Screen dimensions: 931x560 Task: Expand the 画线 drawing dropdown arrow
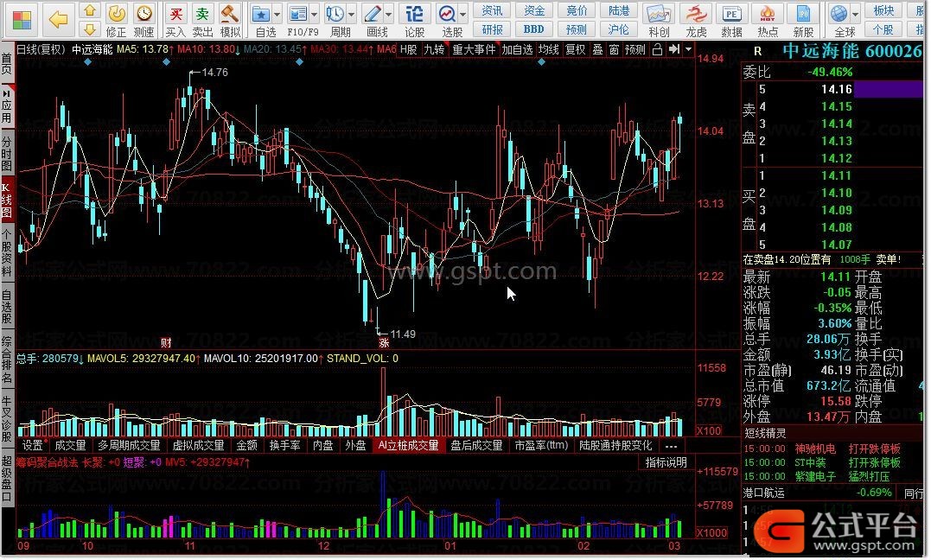tap(389, 14)
